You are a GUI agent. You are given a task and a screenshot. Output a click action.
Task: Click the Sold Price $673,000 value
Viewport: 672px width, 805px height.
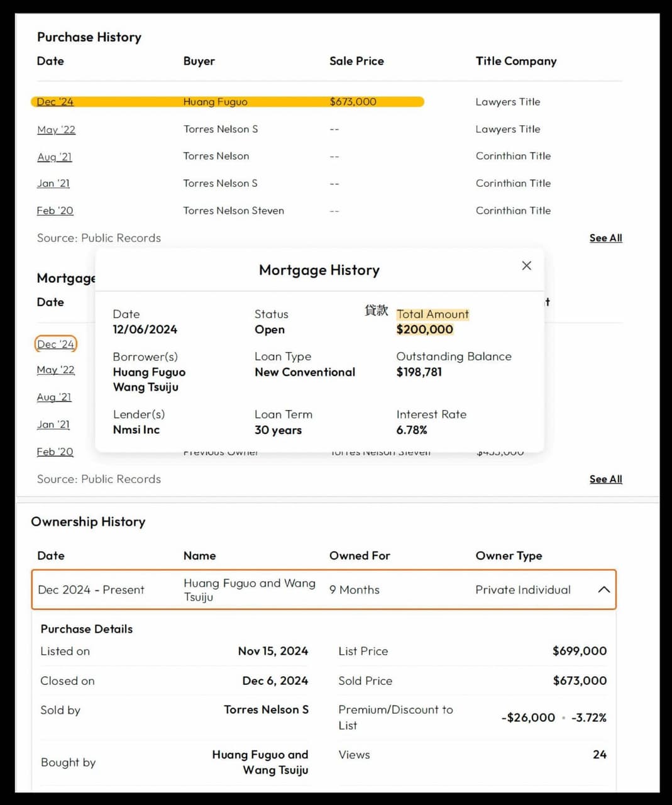click(x=580, y=680)
